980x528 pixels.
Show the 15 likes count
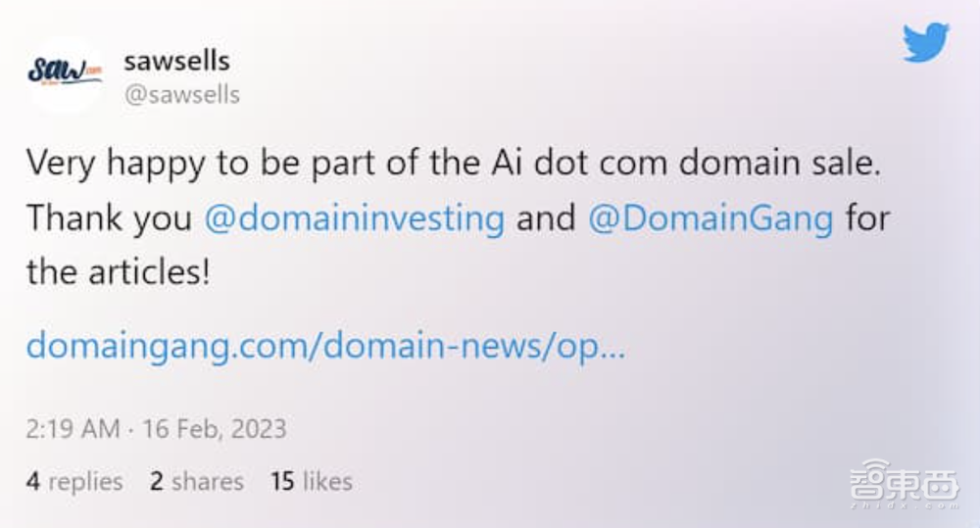click(311, 481)
